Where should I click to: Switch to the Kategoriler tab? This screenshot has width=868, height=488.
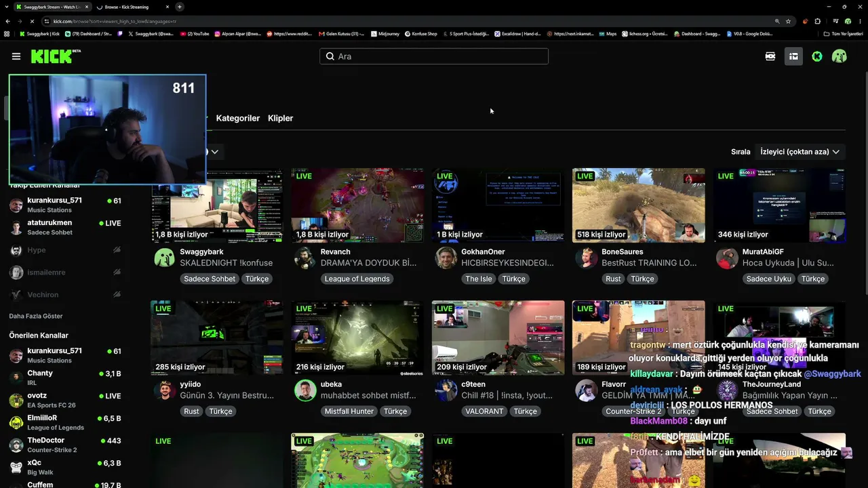tap(238, 118)
